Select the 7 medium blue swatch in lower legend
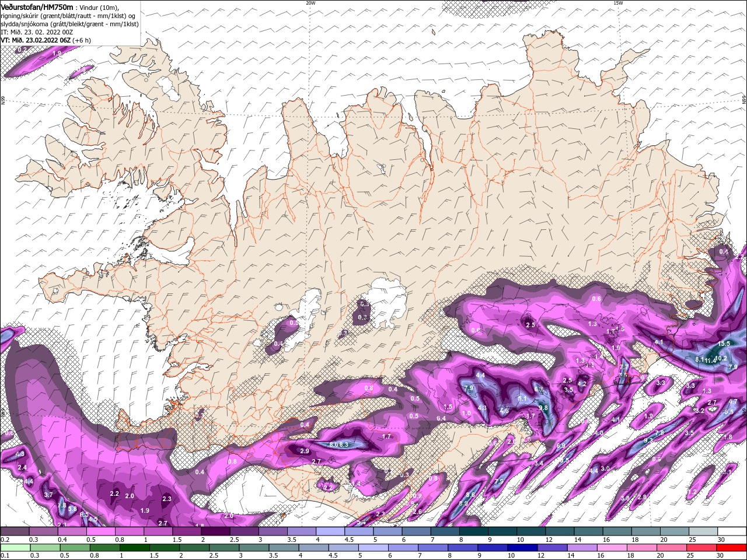 coord(433,548)
